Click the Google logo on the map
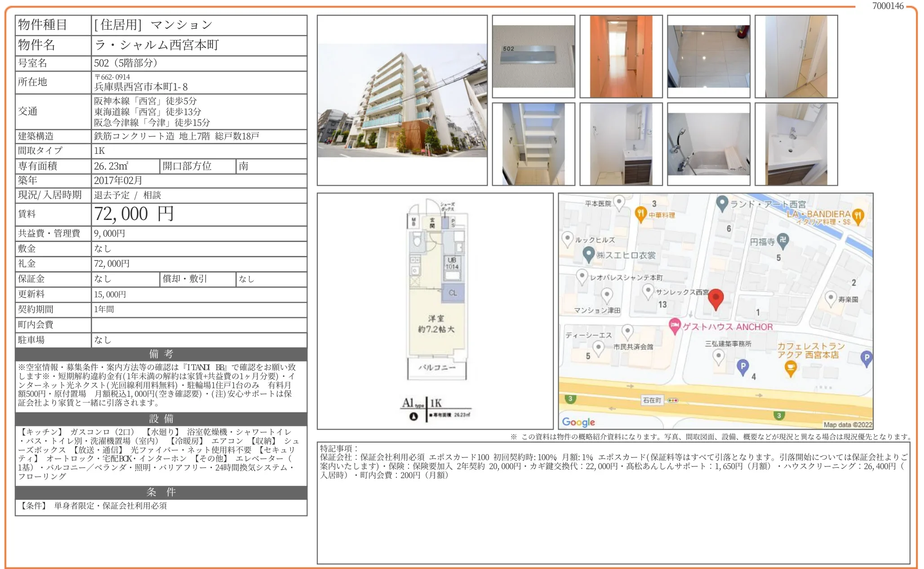 coord(578,422)
